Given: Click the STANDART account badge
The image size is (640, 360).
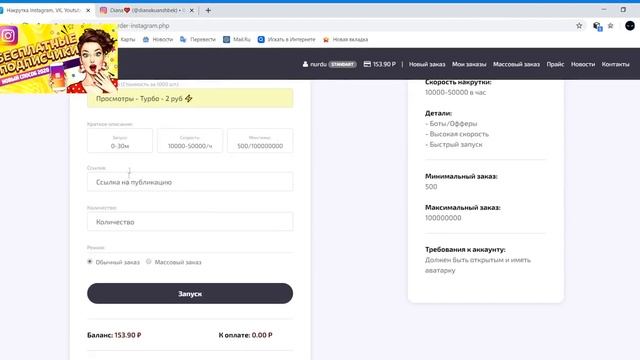Looking at the screenshot, I should [342, 64].
